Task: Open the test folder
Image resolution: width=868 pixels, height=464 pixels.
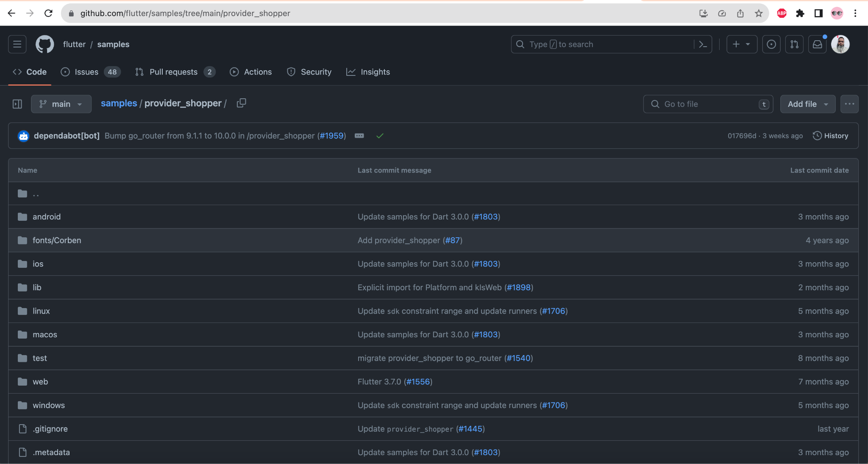Action: pos(40,358)
